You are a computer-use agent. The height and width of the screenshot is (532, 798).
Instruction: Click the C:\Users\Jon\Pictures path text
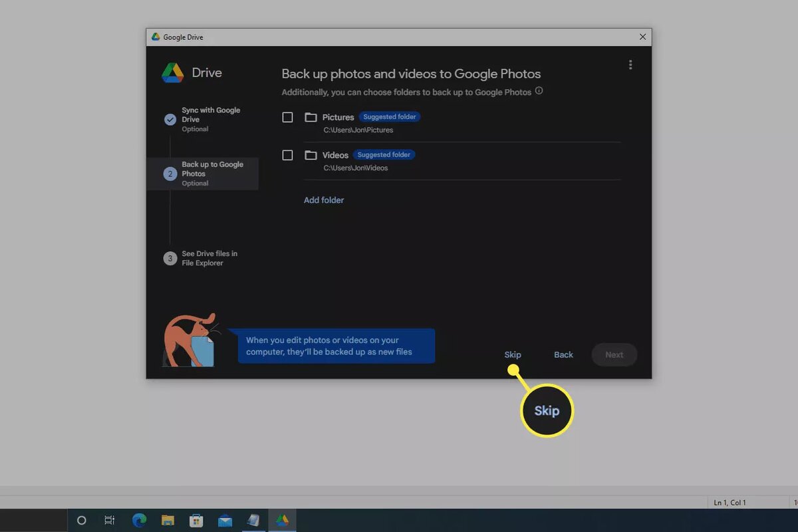pos(358,130)
